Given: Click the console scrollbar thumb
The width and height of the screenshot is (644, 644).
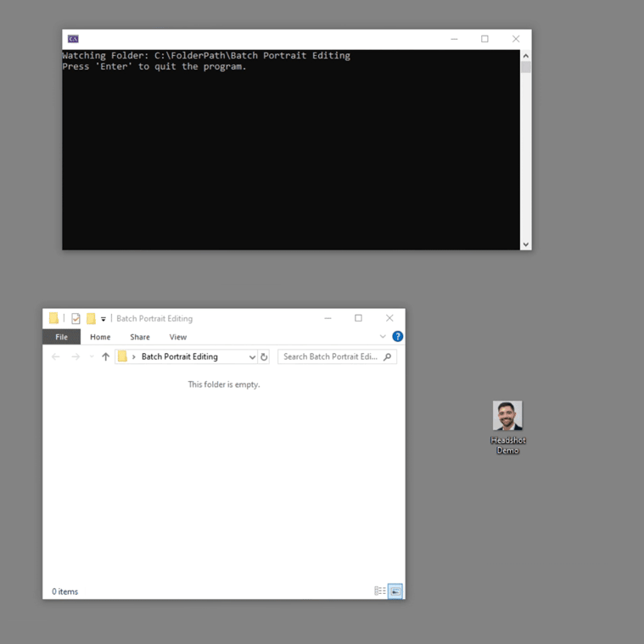Looking at the screenshot, I should click(x=526, y=67).
